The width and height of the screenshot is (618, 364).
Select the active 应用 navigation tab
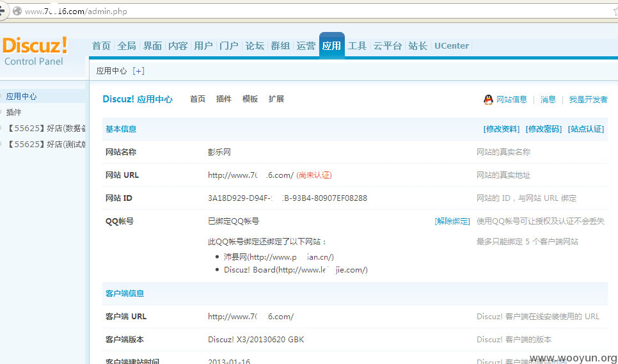tap(332, 45)
